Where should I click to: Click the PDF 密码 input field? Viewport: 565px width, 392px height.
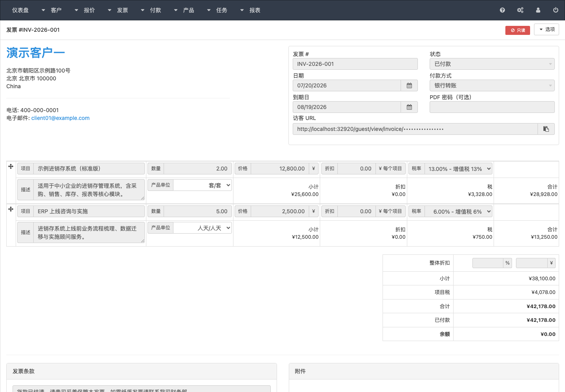click(x=492, y=107)
